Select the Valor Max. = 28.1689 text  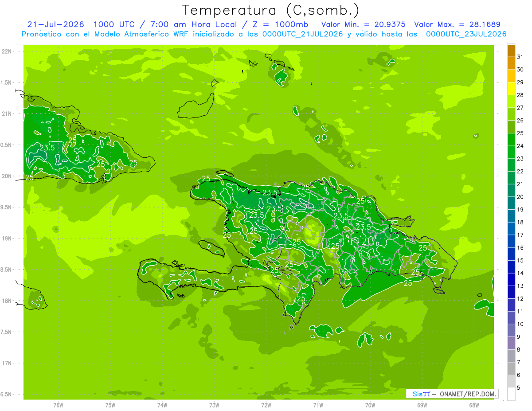[457, 24]
